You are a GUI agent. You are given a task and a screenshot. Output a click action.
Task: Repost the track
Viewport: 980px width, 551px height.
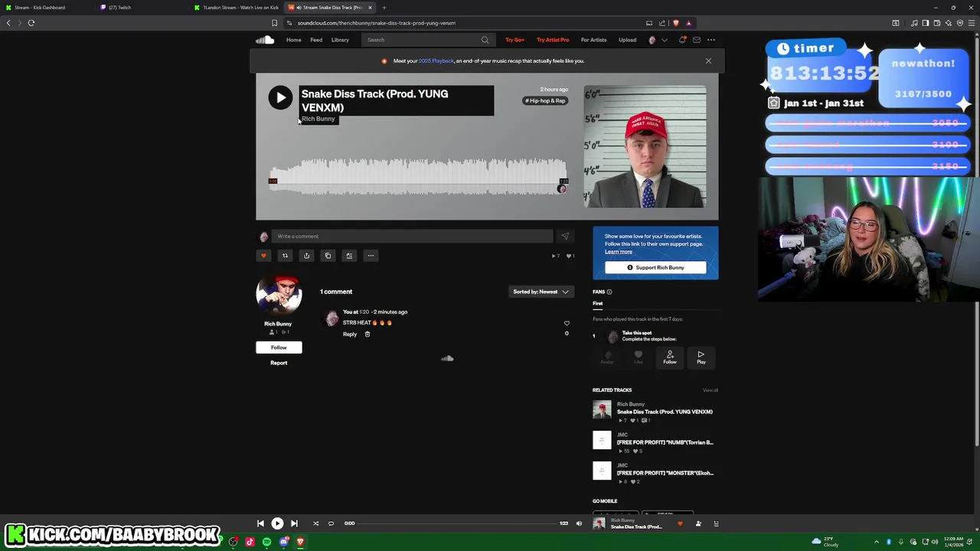click(x=285, y=256)
